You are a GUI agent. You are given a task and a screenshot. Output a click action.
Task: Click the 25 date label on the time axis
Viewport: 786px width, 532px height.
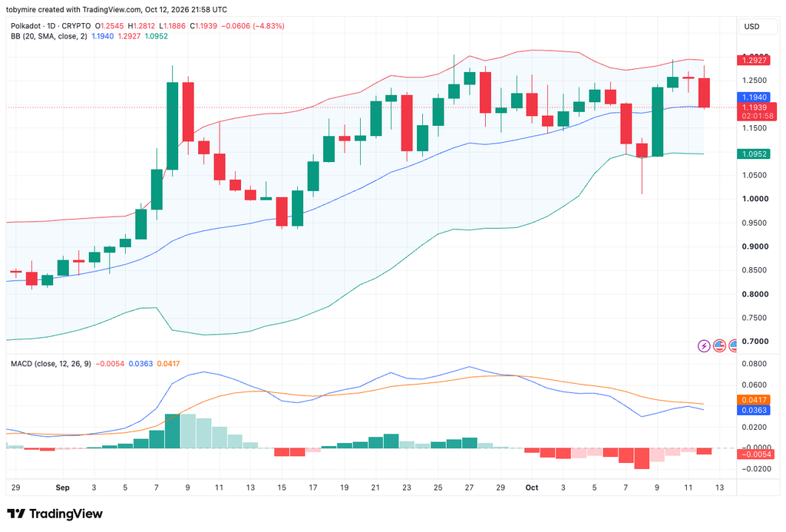point(438,487)
